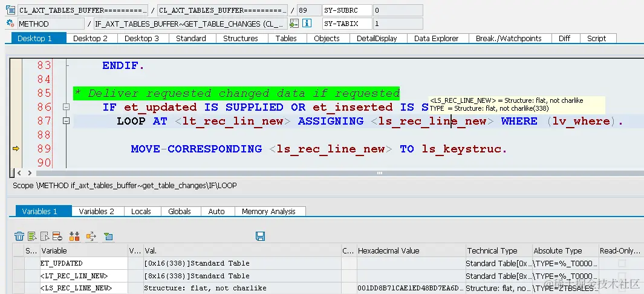Viewport: 644px width, 294px height.
Task: Open the Objects tab
Action: coord(327,38)
